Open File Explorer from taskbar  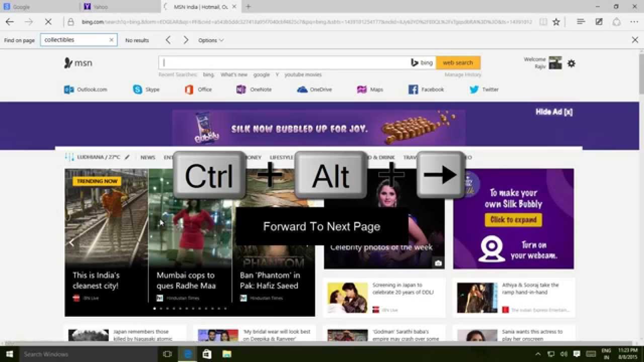(226, 354)
